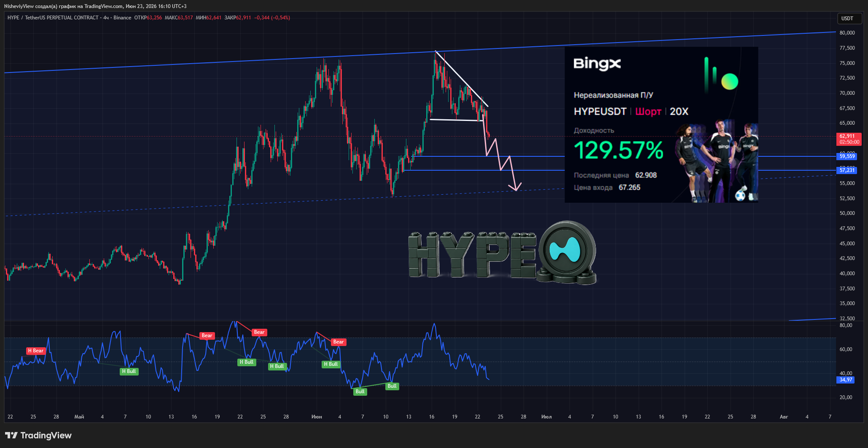Screen dimensions: 868x448
Task: Click the Bear label near June 4
Action: click(x=339, y=342)
